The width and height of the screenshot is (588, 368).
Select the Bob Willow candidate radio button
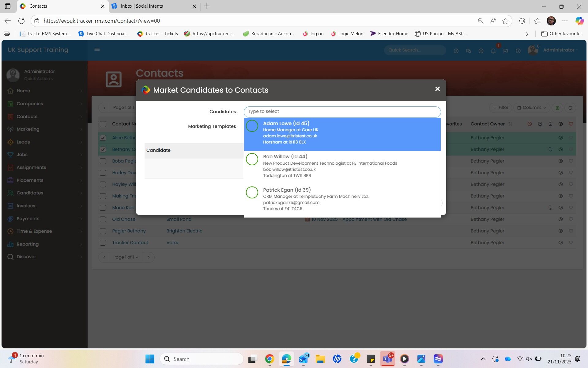coord(252,159)
